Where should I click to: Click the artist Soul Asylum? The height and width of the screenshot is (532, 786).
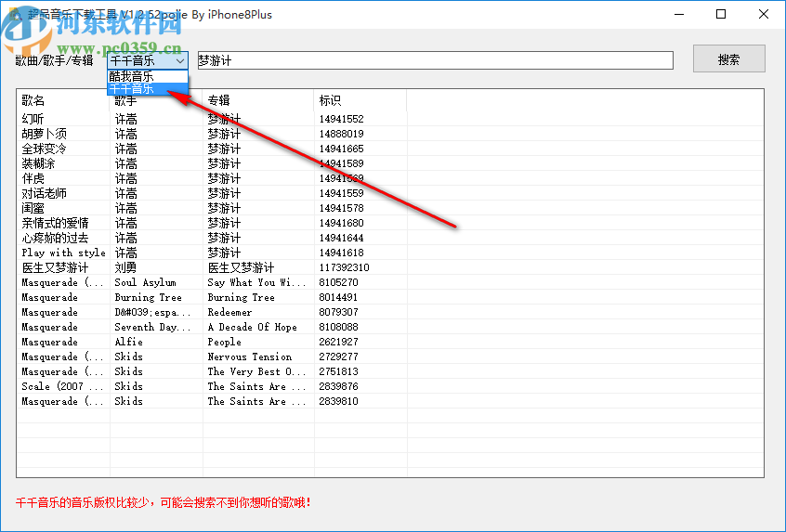click(145, 282)
